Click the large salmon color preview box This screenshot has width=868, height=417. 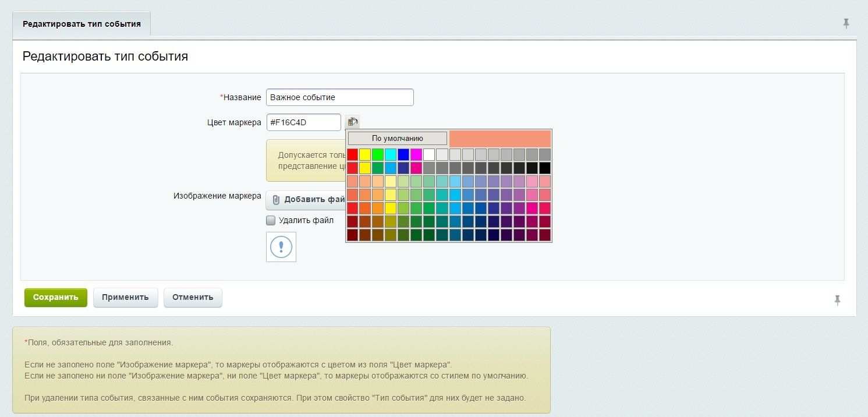point(500,139)
